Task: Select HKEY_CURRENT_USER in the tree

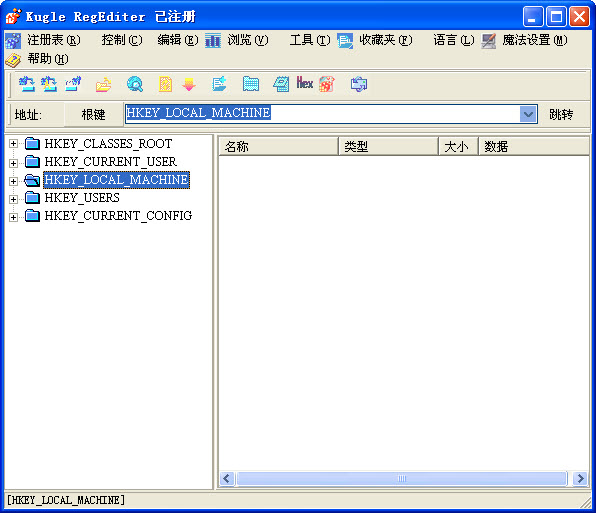Action: tap(111, 162)
